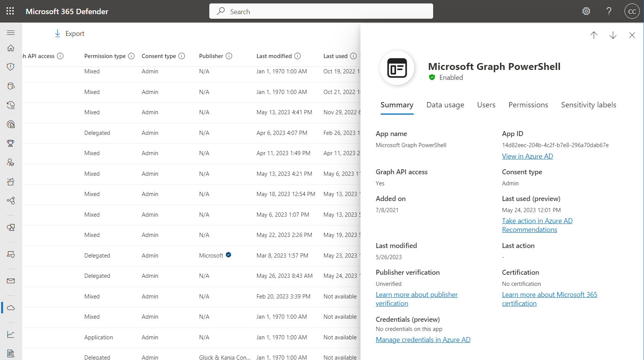The height and width of the screenshot is (360, 644).
Task: Open the Audit sidebar icon
Action: [x=11, y=354]
